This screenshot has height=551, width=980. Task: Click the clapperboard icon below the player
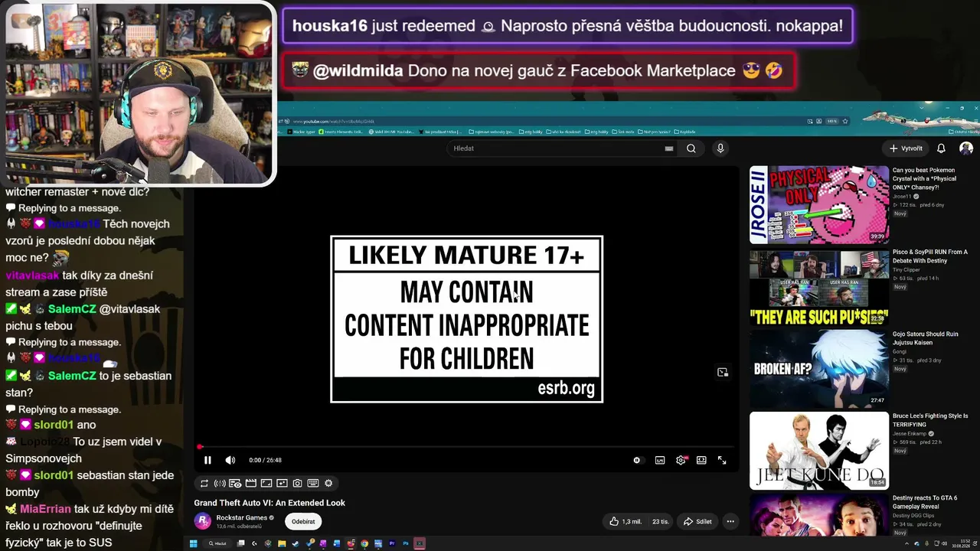coord(250,483)
